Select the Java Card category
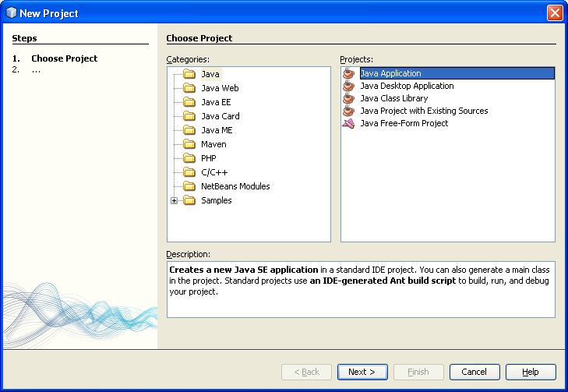The width and height of the screenshot is (568, 392). point(220,116)
